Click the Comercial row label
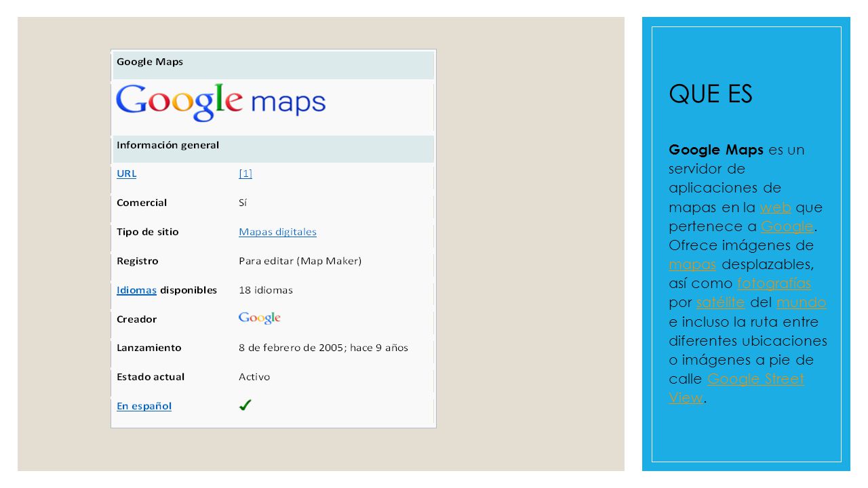The height and width of the screenshot is (488, 868). [x=142, y=203]
